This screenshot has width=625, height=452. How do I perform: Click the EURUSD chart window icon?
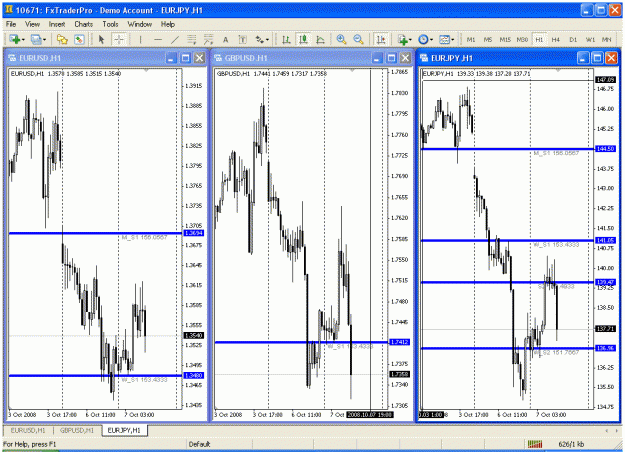point(12,58)
